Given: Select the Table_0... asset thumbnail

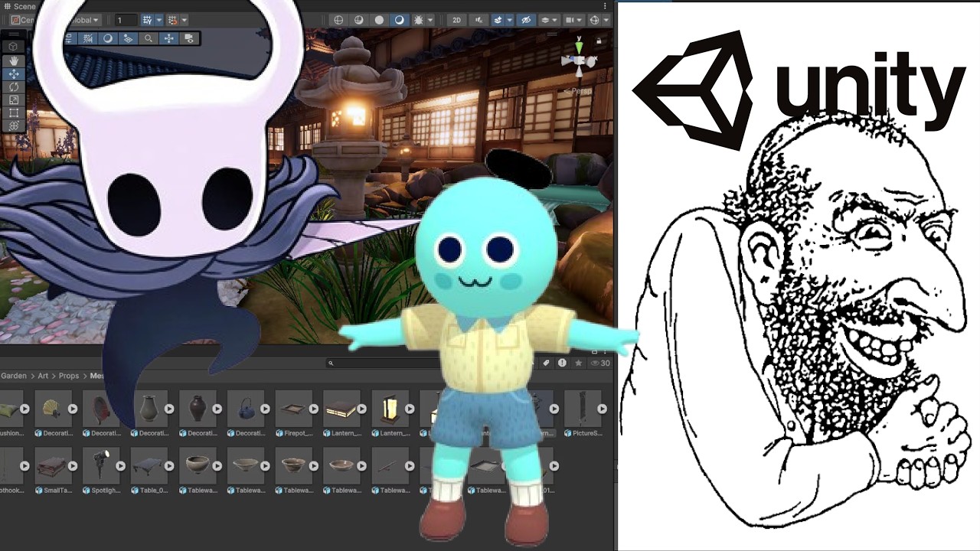Looking at the screenshot, I should click(x=149, y=465).
